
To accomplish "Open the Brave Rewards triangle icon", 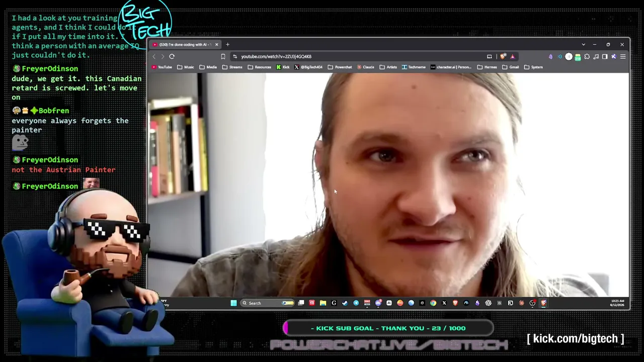I will tap(512, 56).
